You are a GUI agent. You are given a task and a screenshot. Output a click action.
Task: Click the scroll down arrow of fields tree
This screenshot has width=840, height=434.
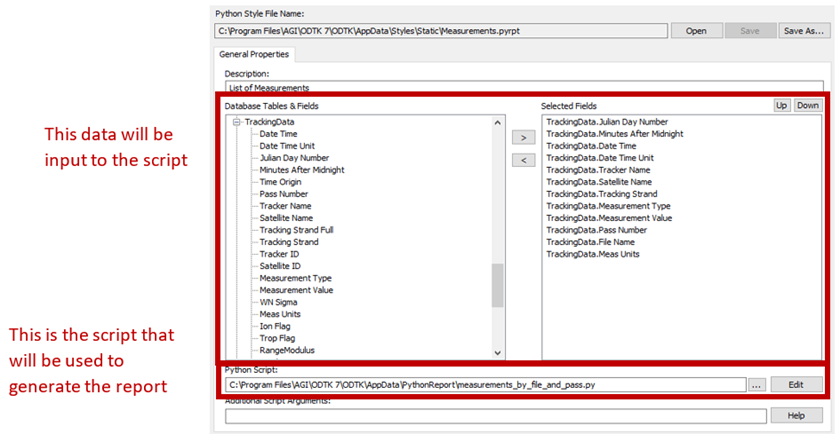[x=498, y=353]
